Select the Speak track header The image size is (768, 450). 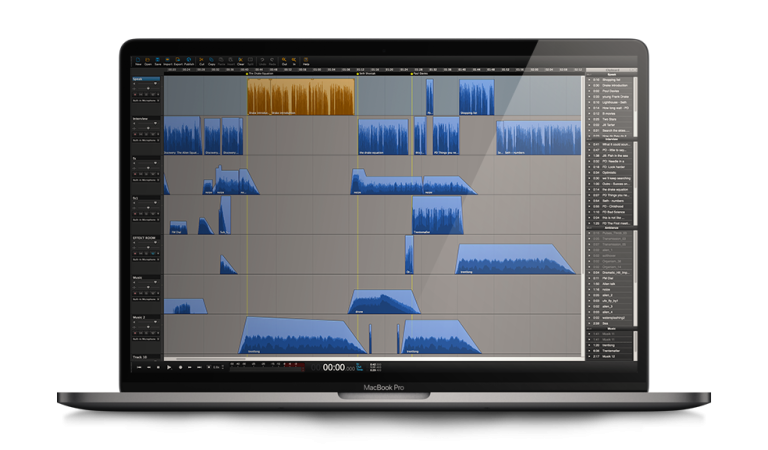pos(146,79)
